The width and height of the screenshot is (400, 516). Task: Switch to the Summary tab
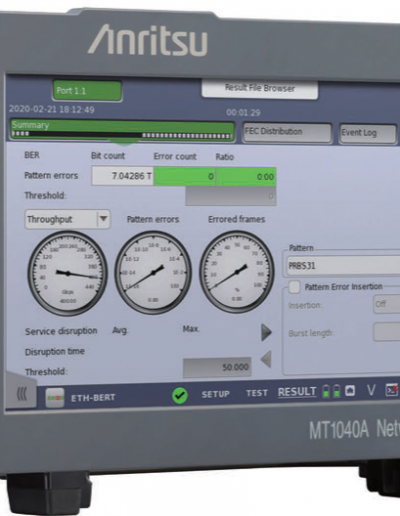pos(122,130)
